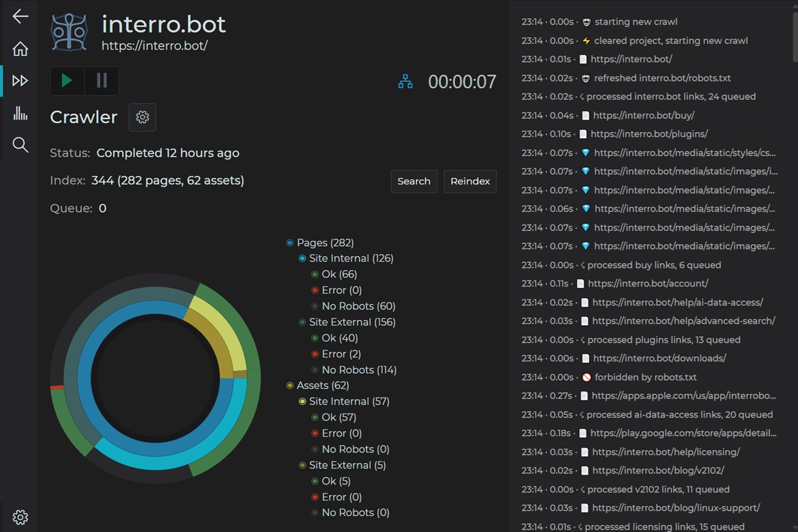798x532 pixels.
Task: Toggle Error (2) under Site External
Action: click(337, 354)
